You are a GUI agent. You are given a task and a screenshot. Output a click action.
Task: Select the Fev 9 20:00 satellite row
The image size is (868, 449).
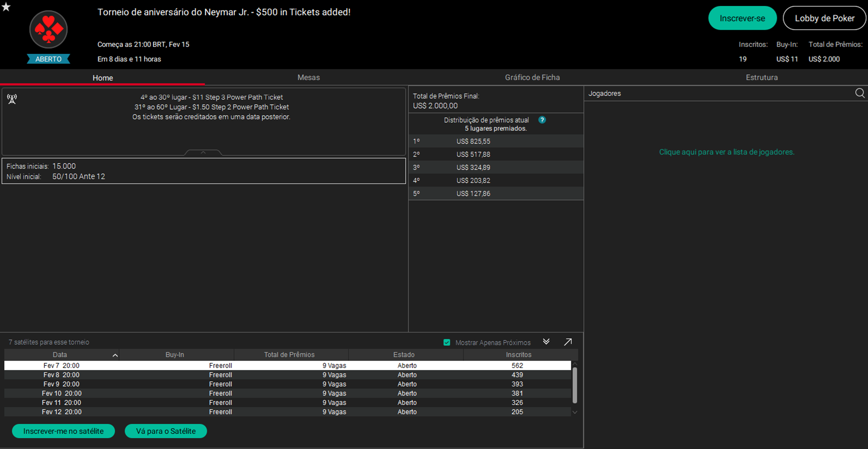tap(288, 384)
